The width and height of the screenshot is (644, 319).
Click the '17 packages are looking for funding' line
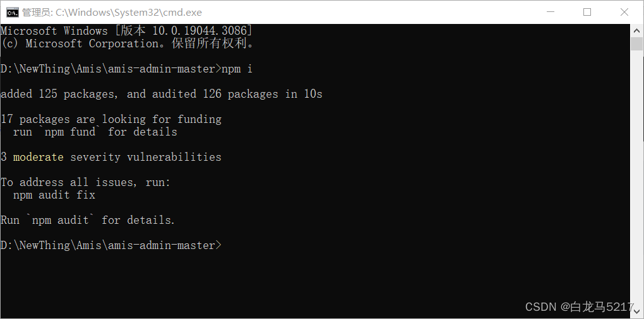pyautogui.click(x=111, y=119)
